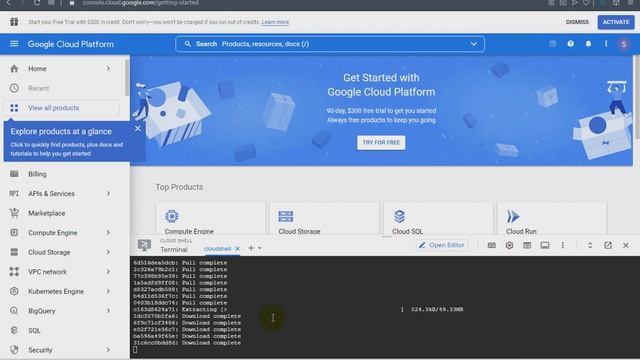Viewport: 640px width, 360px height.
Task: Open the Cloud SQL product card
Action: coord(438,218)
